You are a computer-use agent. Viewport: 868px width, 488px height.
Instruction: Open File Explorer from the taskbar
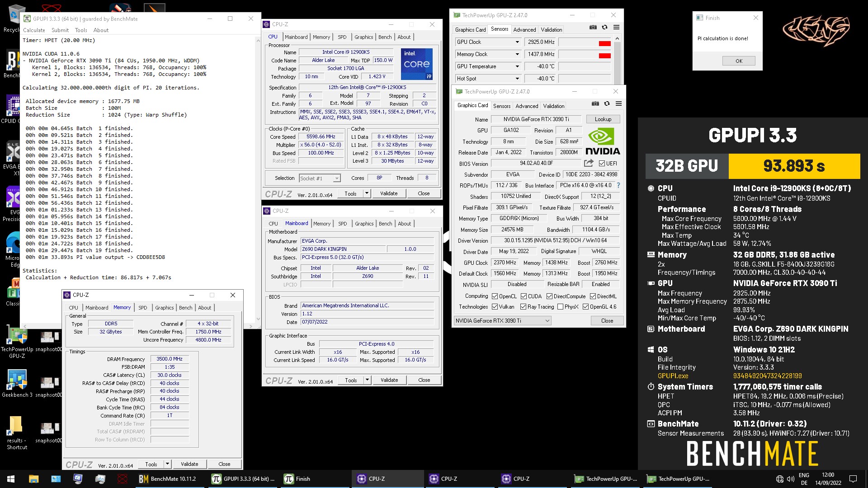point(33,479)
